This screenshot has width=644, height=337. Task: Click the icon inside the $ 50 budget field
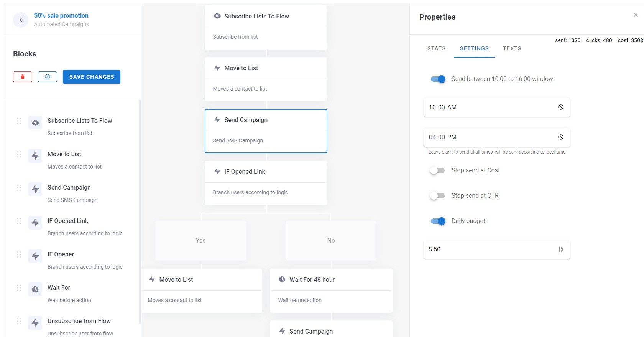[561, 249]
